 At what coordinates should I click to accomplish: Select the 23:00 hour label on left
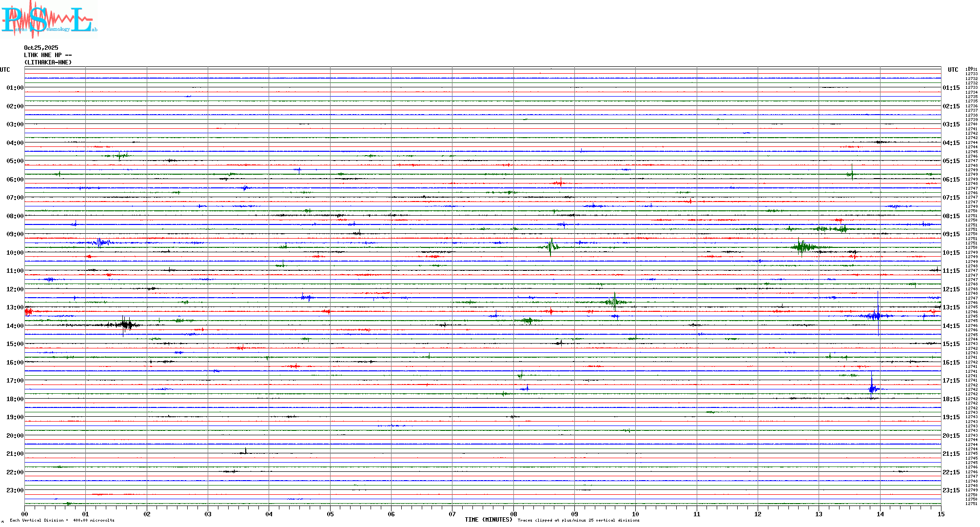pyautogui.click(x=15, y=490)
